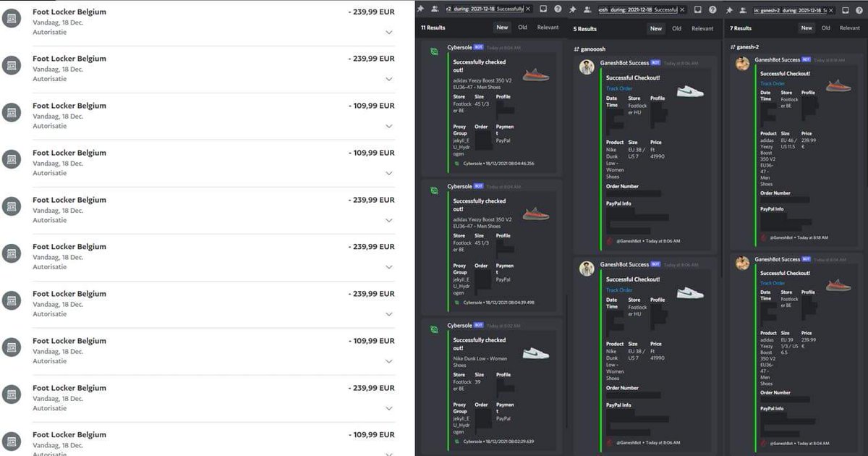
Task: Click the Cybersole avatar of the 08:04:39 message
Action: coord(435,191)
